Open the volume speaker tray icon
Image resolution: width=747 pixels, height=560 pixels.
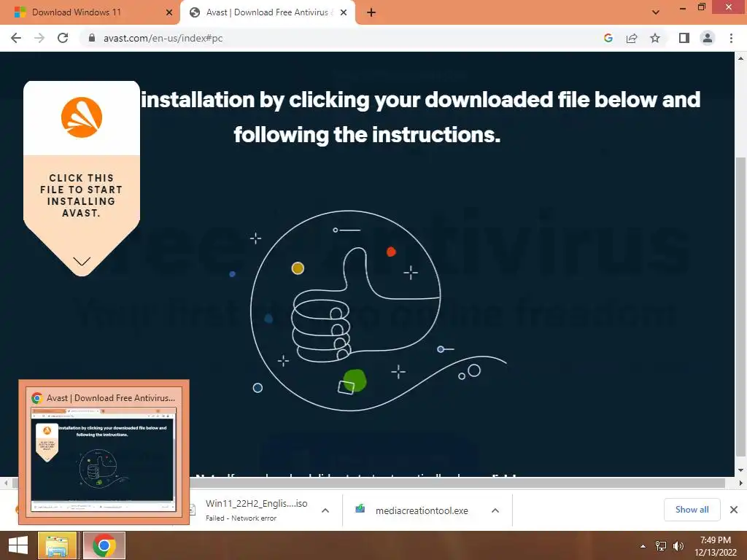(678, 546)
